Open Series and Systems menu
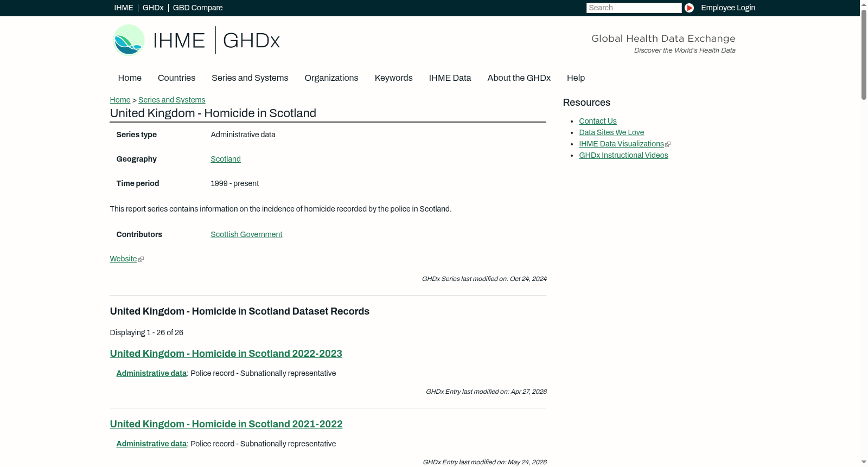The height and width of the screenshot is (467, 868). coord(250,78)
